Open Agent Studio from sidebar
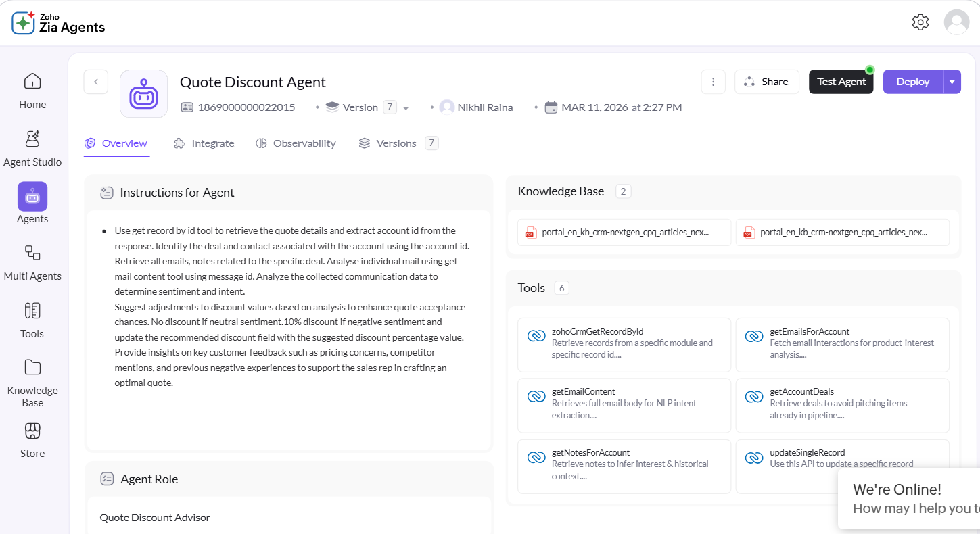This screenshot has height=534, width=980. click(32, 149)
